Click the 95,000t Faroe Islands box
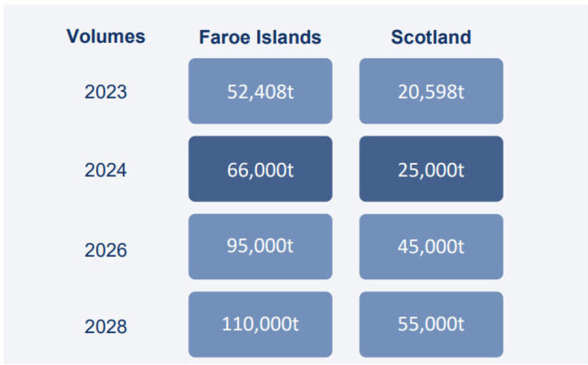 click(x=260, y=247)
